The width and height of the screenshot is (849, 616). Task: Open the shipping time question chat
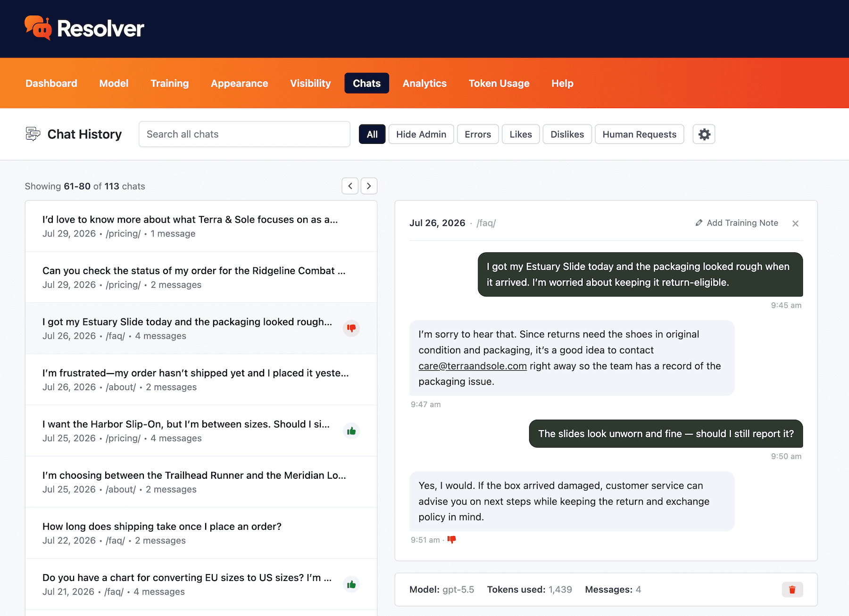(201, 533)
